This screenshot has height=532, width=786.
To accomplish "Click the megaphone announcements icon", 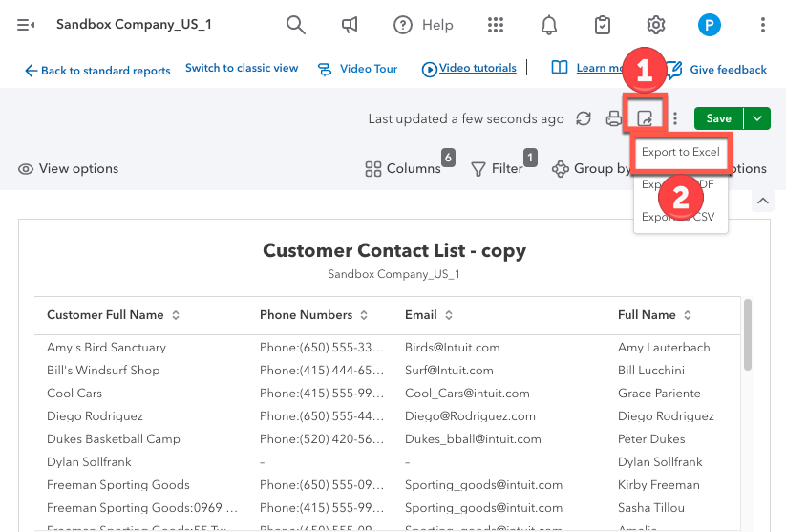I will [350, 25].
